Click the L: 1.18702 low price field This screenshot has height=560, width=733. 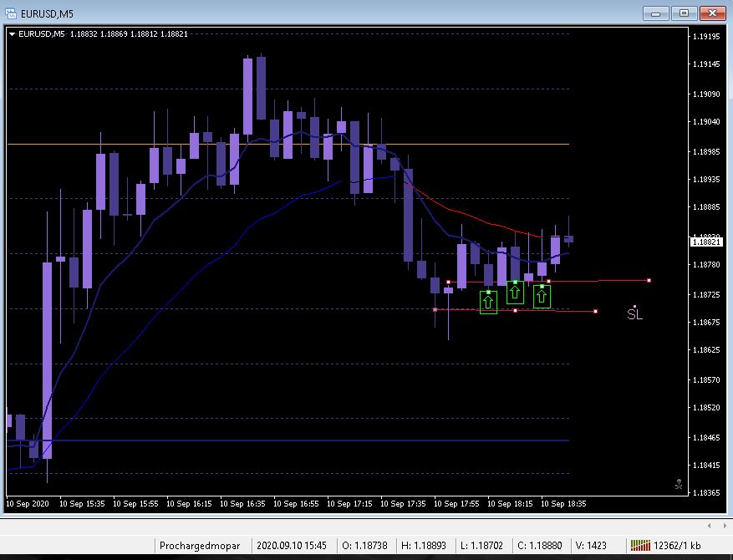(481, 546)
